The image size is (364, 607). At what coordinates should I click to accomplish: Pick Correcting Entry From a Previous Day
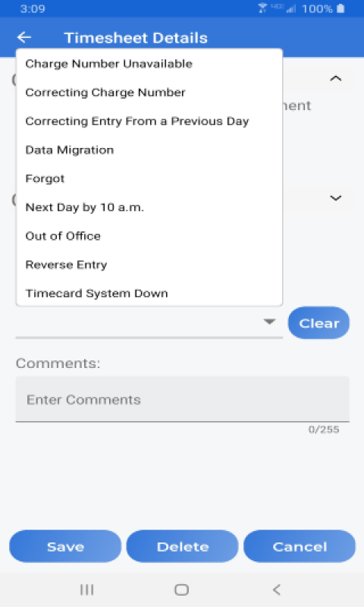tap(149, 121)
